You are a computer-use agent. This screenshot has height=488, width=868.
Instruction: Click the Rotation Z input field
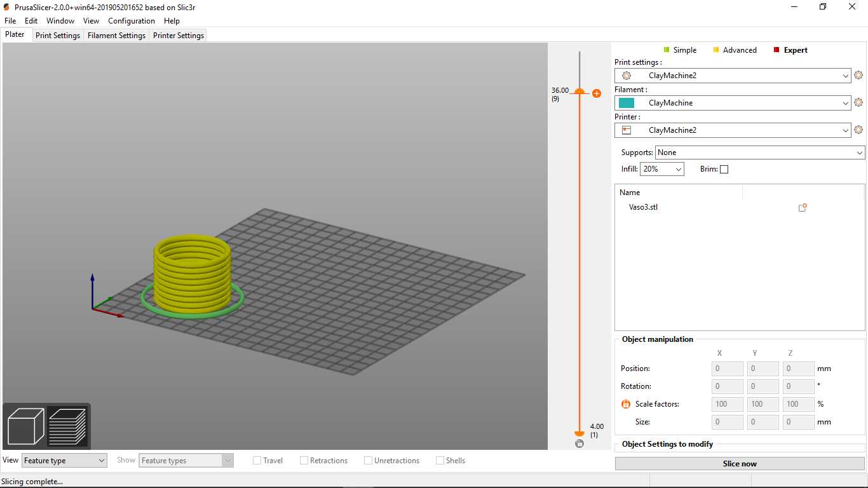pyautogui.click(x=799, y=386)
